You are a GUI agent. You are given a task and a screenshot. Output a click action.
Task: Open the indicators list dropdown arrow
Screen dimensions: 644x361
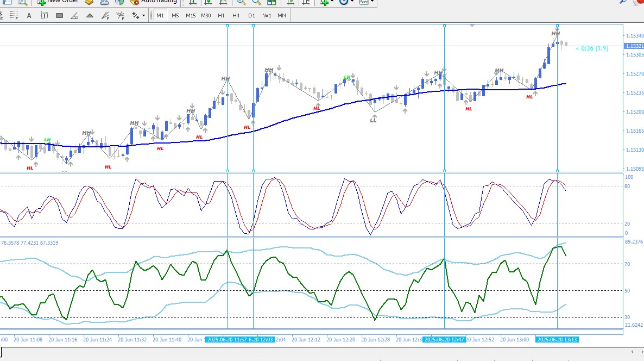pyautogui.click(x=332, y=2)
